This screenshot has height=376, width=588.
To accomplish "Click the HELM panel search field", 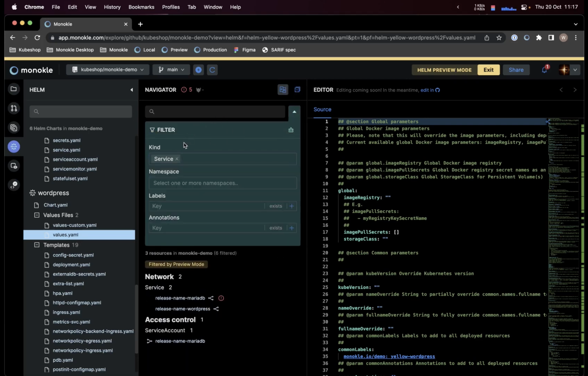I will [x=81, y=112].
